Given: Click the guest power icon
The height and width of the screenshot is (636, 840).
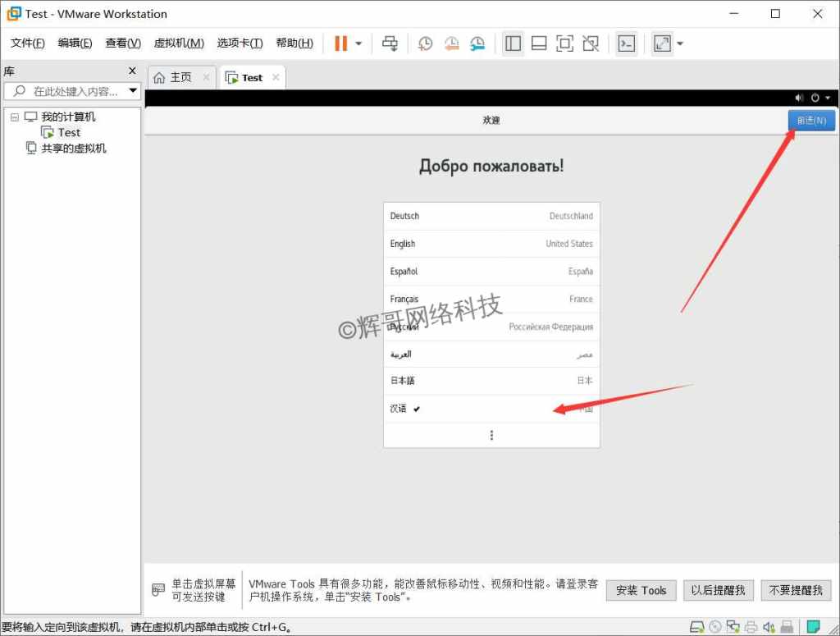Looking at the screenshot, I should 815,98.
